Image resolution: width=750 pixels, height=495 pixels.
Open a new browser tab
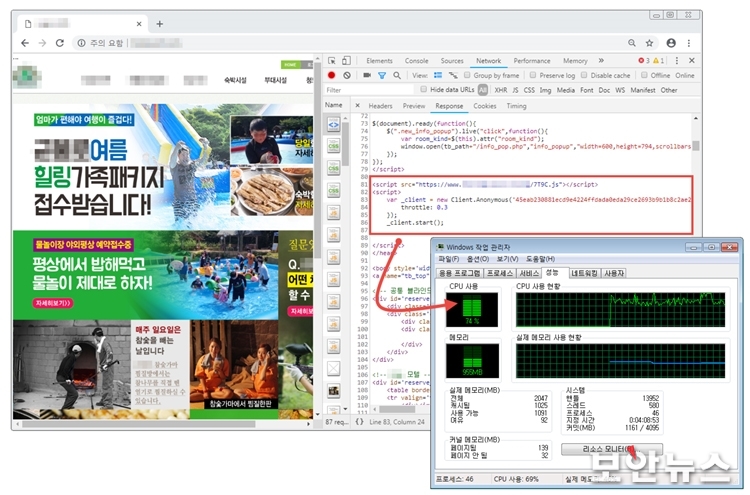tap(160, 23)
